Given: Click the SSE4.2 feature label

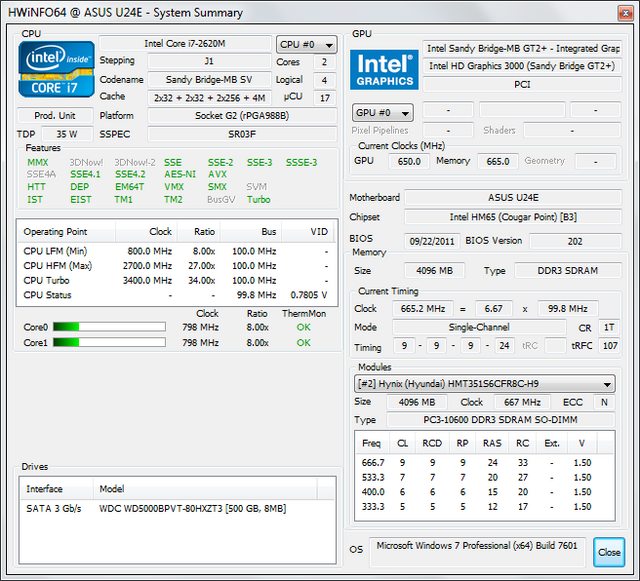Looking at the screenshot, I should tap(130, 174).
